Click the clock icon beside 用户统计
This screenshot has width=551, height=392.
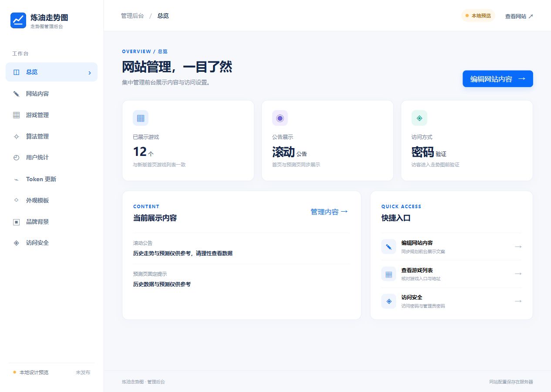pos(17,158)
